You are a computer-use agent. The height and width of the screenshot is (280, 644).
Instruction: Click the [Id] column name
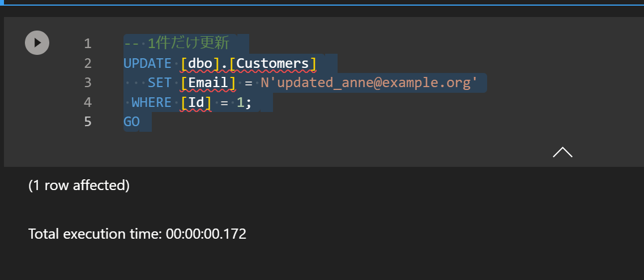pos(196,102)
